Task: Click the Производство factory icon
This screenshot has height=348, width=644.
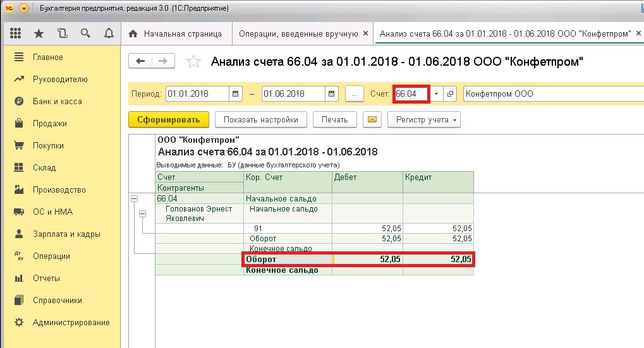Action: click(19, 189)
